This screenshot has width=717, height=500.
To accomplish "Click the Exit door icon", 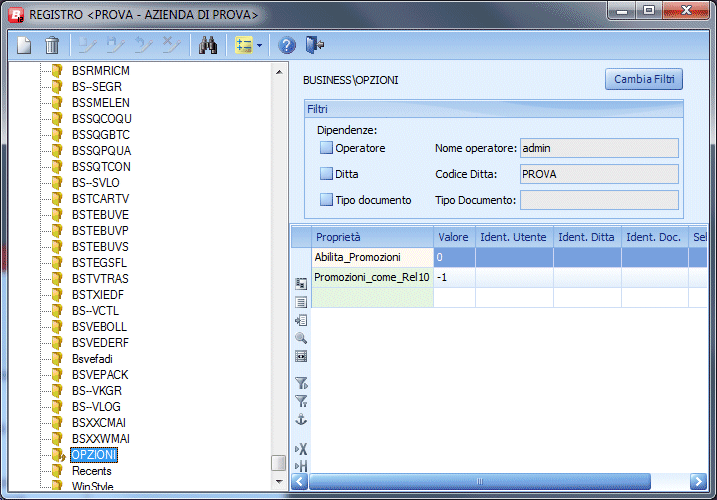I will (315, 45).
